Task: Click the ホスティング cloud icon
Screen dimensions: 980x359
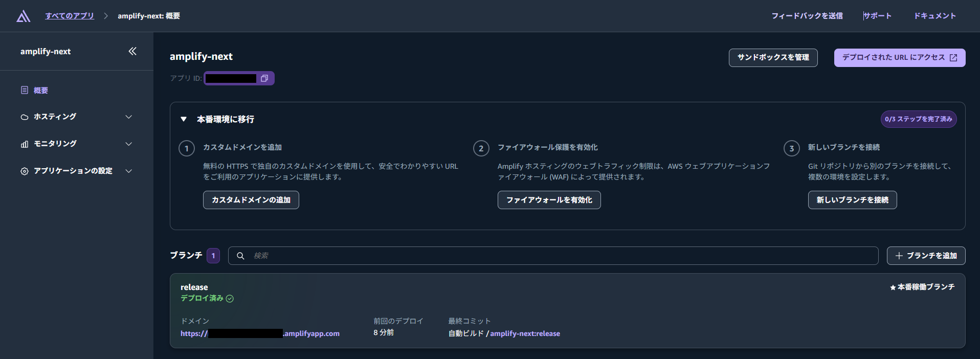Action: (x=25, y=117)
